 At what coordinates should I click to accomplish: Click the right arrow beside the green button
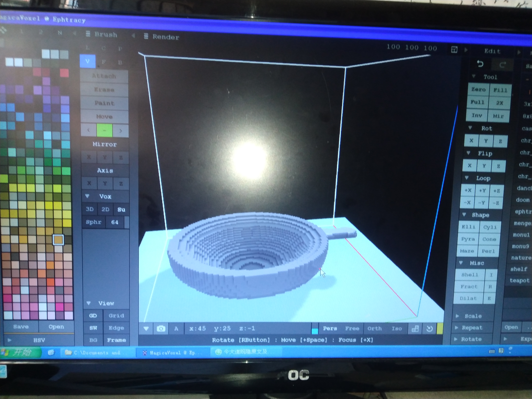pos(120,131)
